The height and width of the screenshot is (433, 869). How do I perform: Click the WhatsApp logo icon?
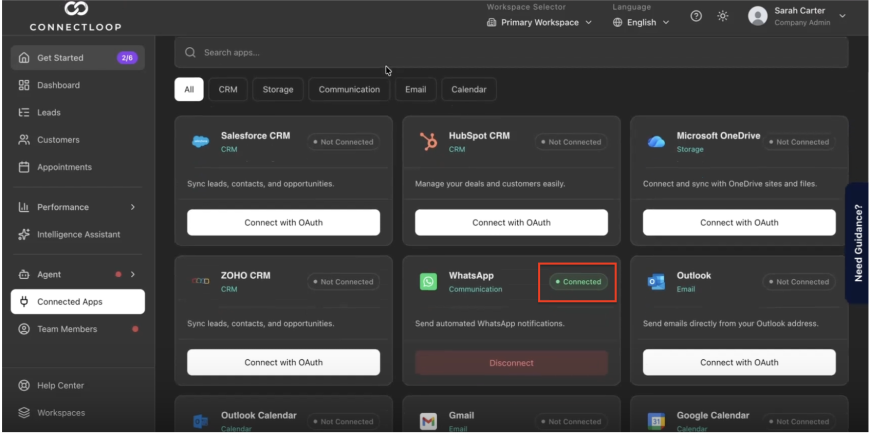[x=428, y=282]
